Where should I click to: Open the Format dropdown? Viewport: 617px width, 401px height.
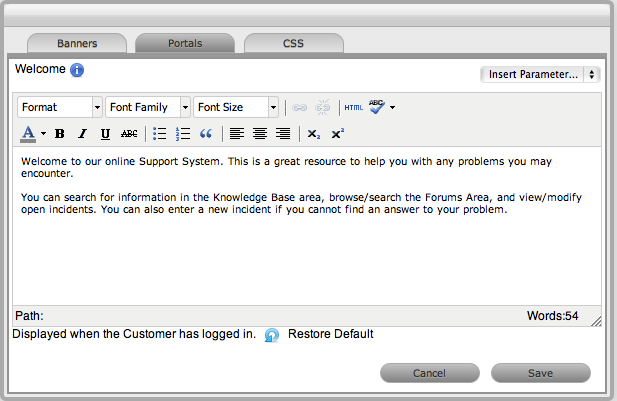click(60, 107)
